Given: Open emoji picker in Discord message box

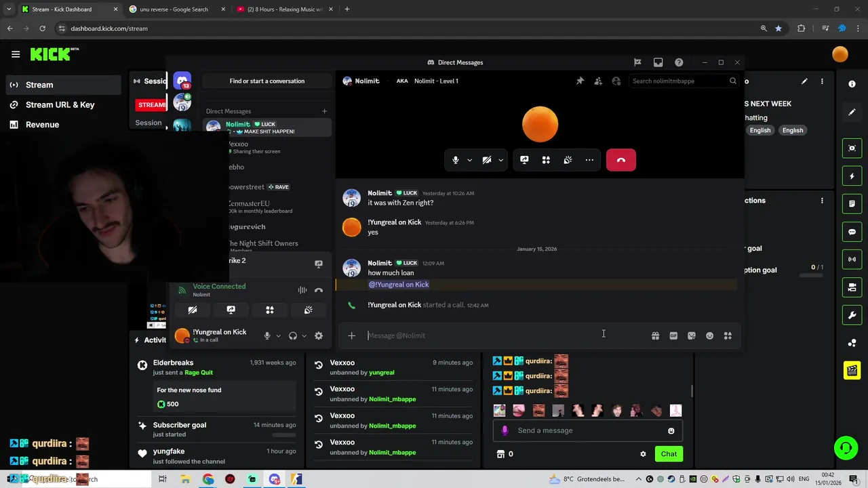Looking at the screenshot, I should point(709,335).
